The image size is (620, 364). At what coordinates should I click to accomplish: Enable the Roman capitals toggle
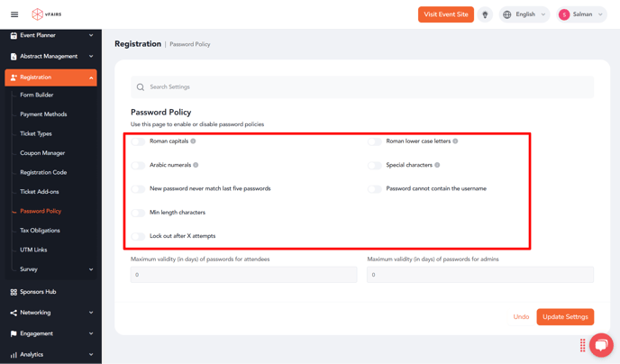pos(138,141)
